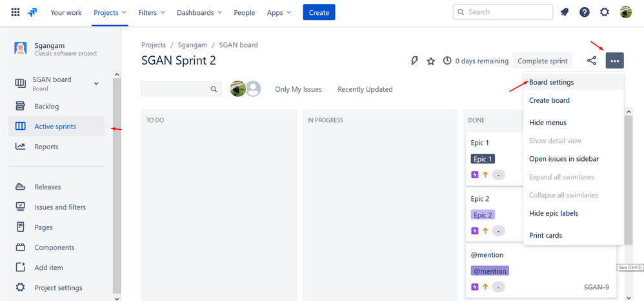Viewport: 644px width, 301px height.
Task: Toggle the Only My Issues quick filter
Action: pos(298,89)
